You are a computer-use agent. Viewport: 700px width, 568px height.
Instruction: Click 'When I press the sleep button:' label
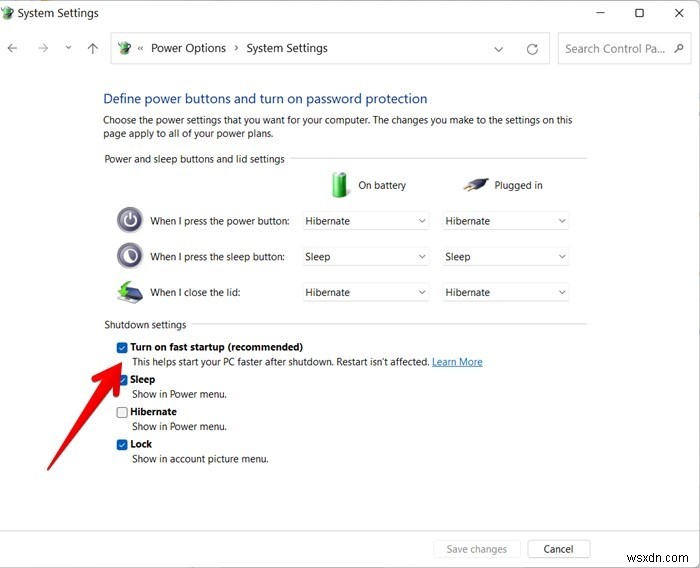click(217, 257)
